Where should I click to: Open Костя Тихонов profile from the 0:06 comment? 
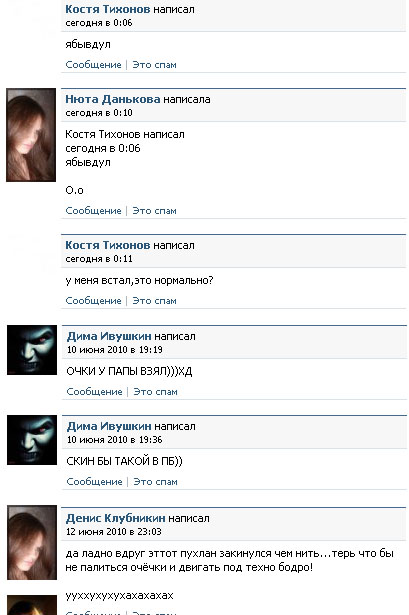(x=107, y=9)
